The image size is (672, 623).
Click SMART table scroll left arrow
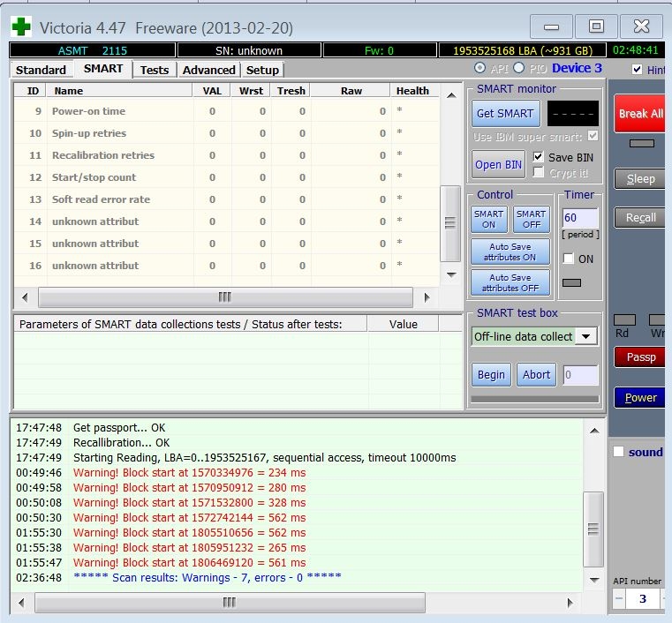(x=25, y=297)
